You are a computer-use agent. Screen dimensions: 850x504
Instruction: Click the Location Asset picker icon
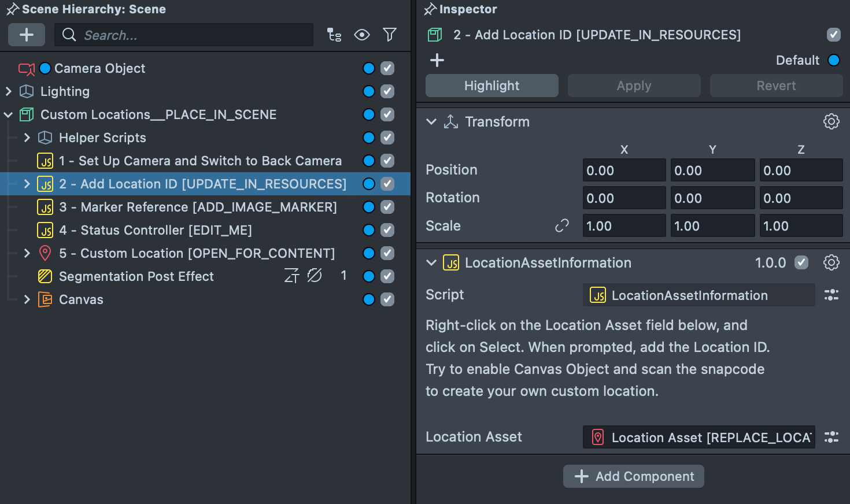[x=831, y=438]
